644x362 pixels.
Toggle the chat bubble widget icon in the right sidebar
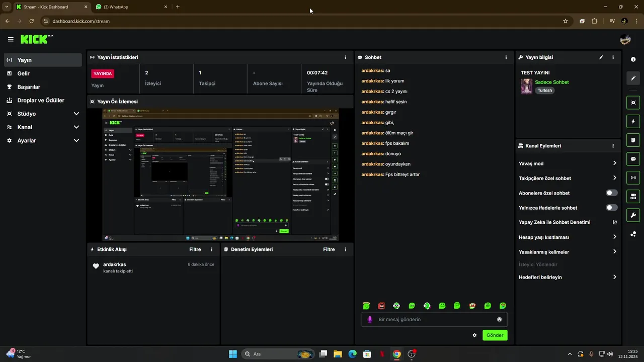tap(633, 159)
